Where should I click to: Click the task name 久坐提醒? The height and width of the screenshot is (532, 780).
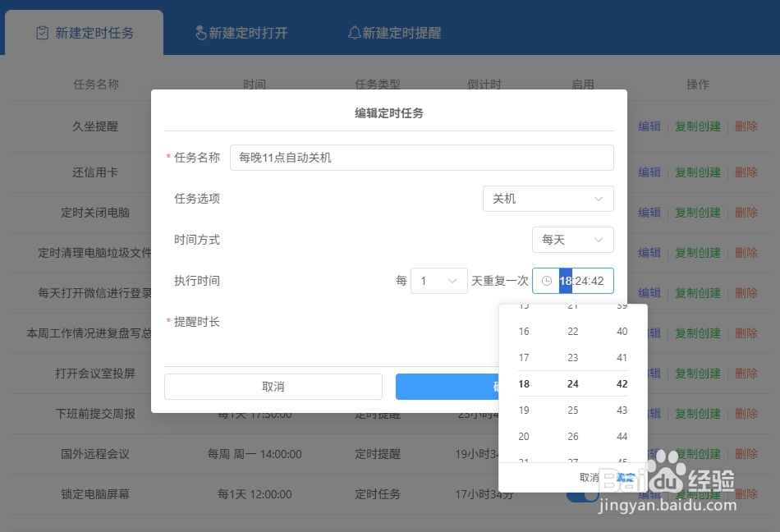tap(95, 126)
